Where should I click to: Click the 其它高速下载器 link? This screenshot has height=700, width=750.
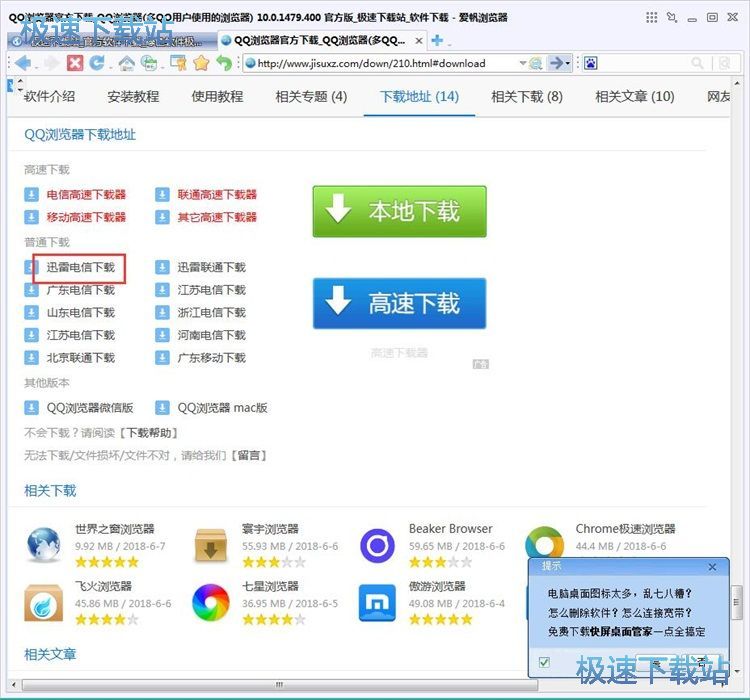tap(217, 217)
